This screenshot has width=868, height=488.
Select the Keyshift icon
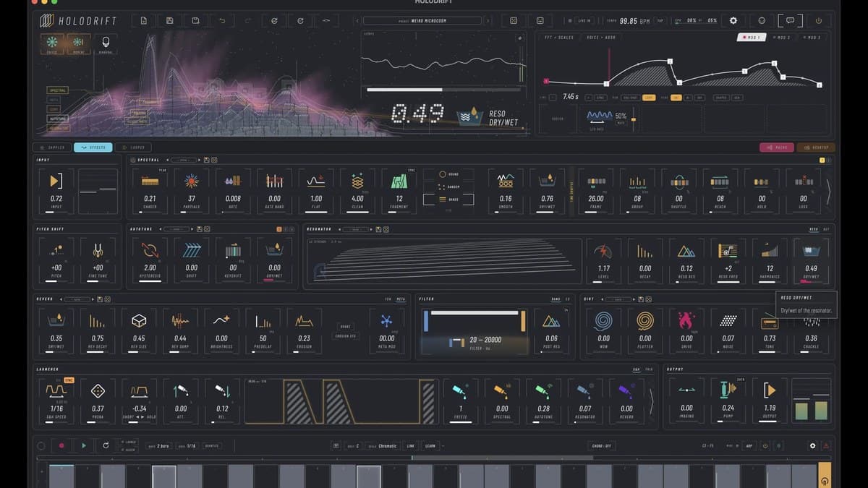(233, 251)
